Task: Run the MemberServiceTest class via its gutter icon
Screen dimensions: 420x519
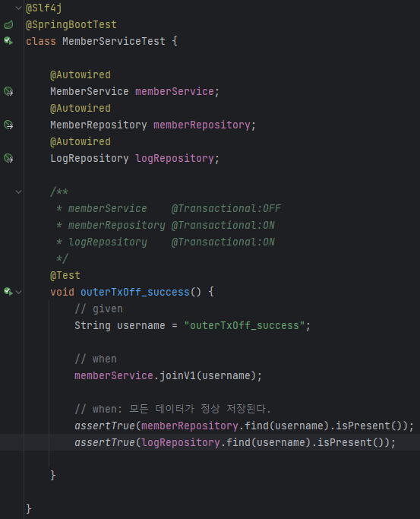Action: pos(8,41)
